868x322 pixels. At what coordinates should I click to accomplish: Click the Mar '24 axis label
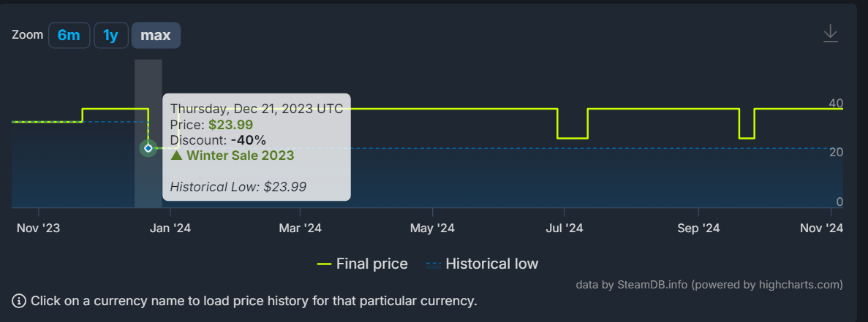[x=300, y=229]
